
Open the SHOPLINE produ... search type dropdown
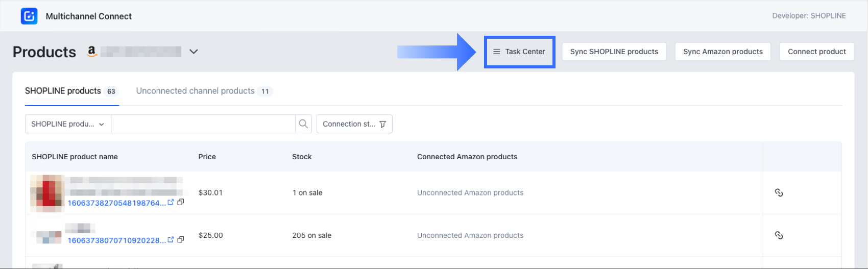[x=68, y=124]
